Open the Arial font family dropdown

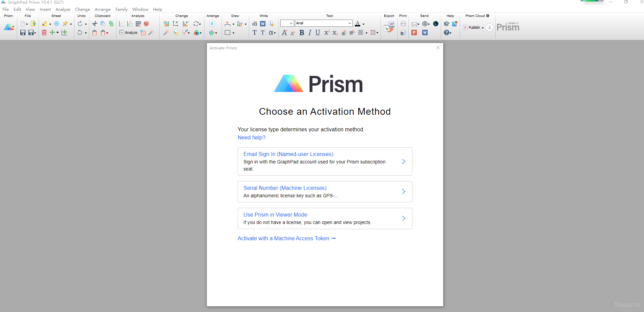[349, 23]
